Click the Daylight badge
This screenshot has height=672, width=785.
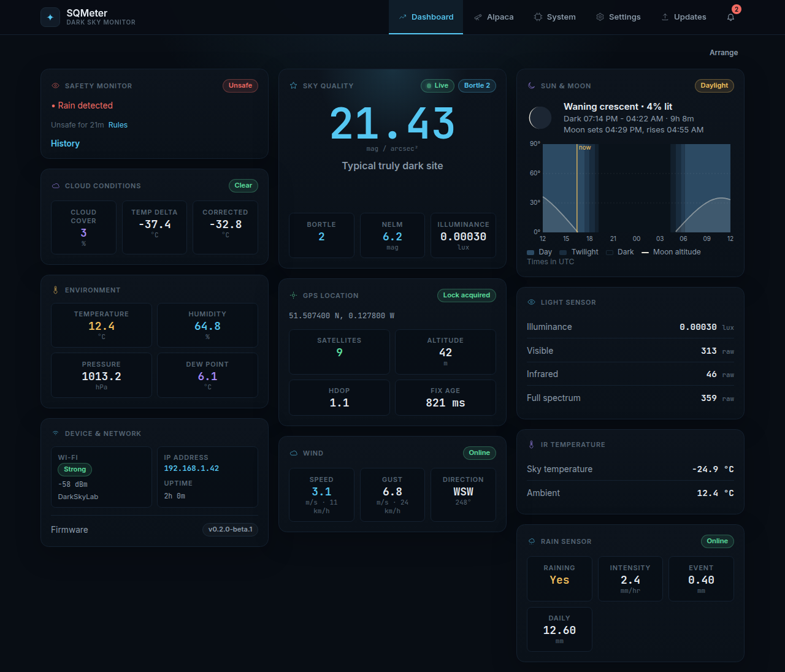(714, 86)
